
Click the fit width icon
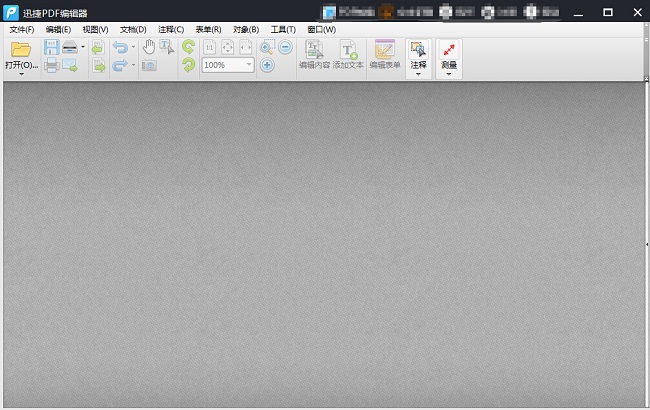coord(245,47)
